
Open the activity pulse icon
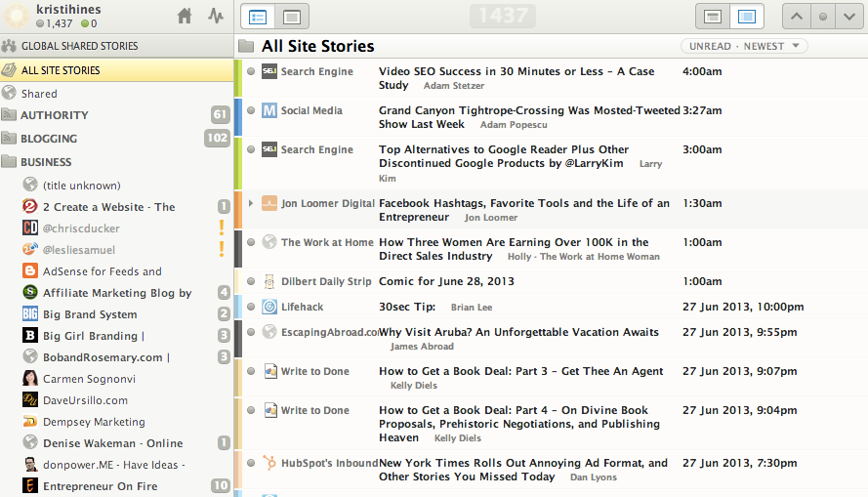(x=215, y=17)
